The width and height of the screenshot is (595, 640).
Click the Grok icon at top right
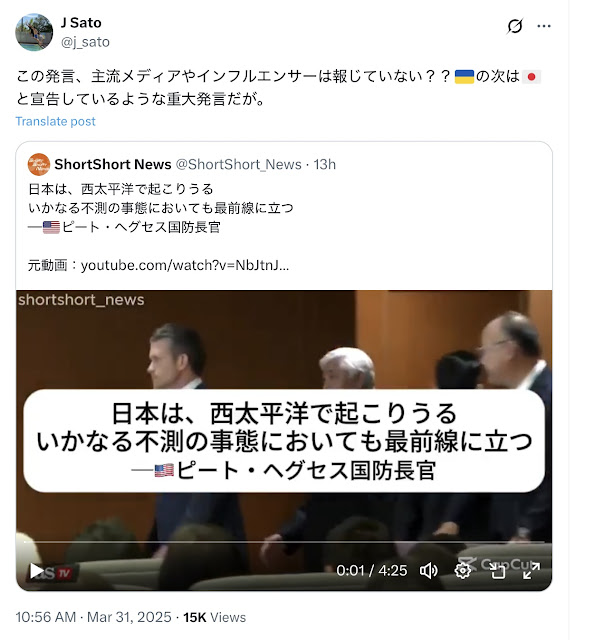(515, 26)
